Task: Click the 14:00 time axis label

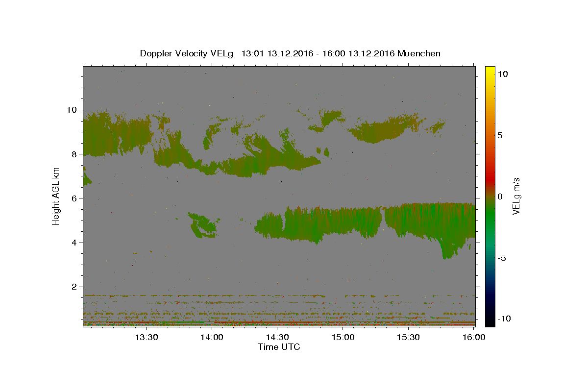Action: click(x=212, y=337)
